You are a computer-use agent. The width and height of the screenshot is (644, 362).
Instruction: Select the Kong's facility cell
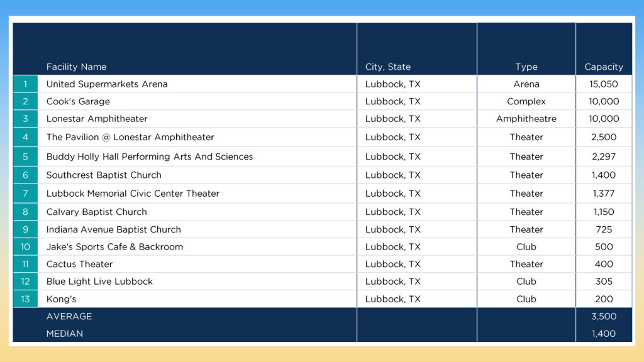point(61,299)
